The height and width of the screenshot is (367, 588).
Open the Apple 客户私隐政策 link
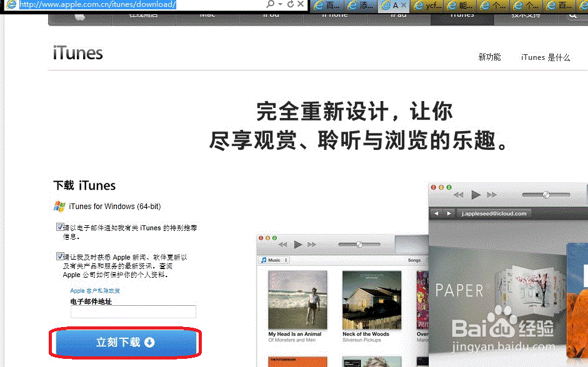point(95,291)
